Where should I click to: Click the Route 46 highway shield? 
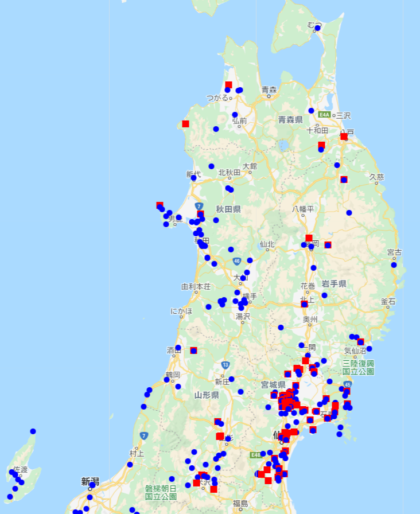click(x=237, y=261)
